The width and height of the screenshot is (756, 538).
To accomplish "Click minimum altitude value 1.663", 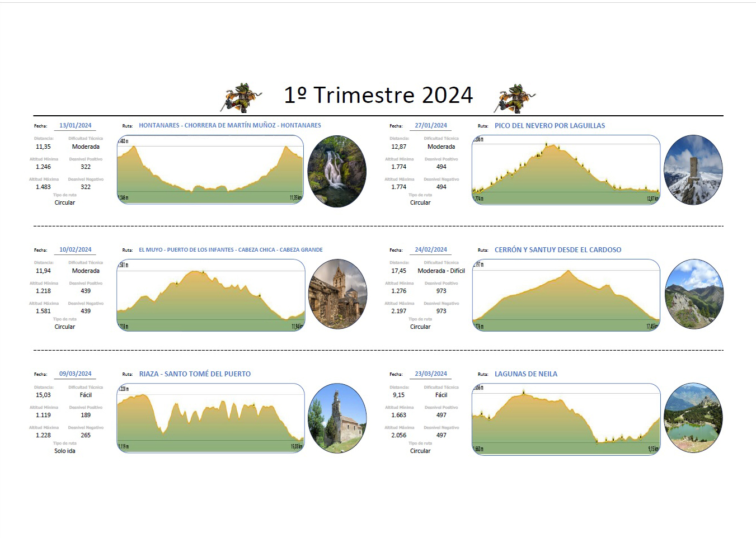I will 399,416.
